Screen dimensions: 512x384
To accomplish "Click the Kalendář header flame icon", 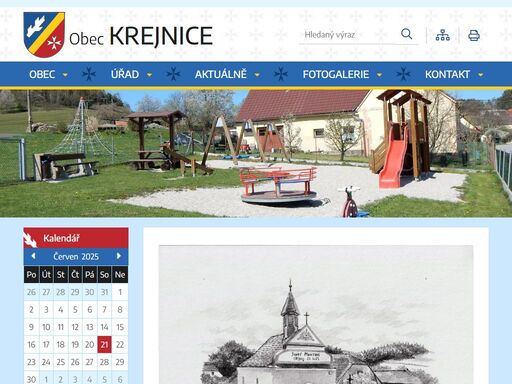I will click(30, 239).
